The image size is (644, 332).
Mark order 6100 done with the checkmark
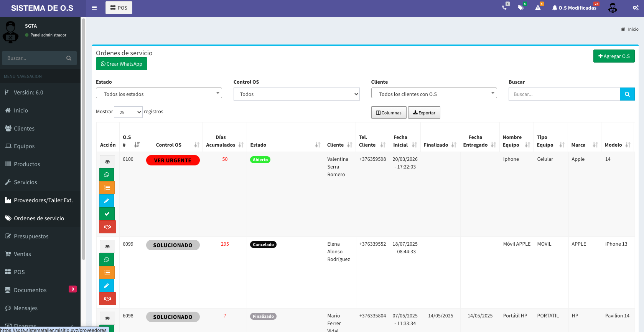tap(107, 214)
